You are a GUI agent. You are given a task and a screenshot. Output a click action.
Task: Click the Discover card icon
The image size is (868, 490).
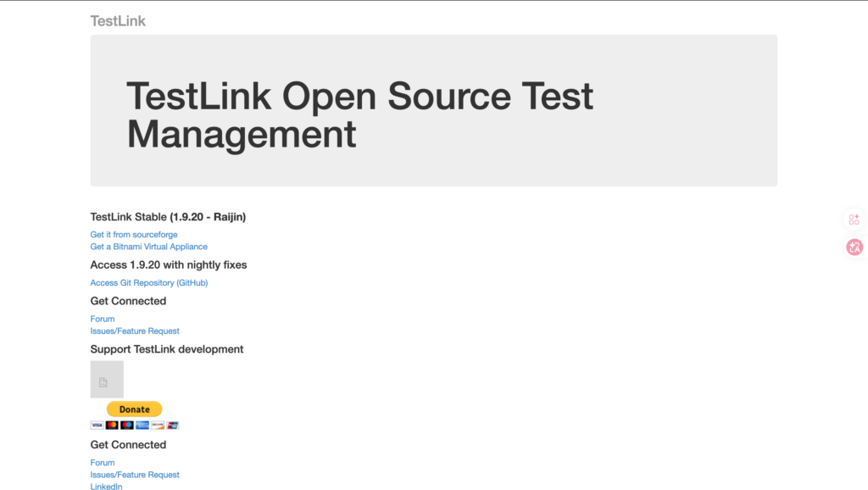(158, 425)
